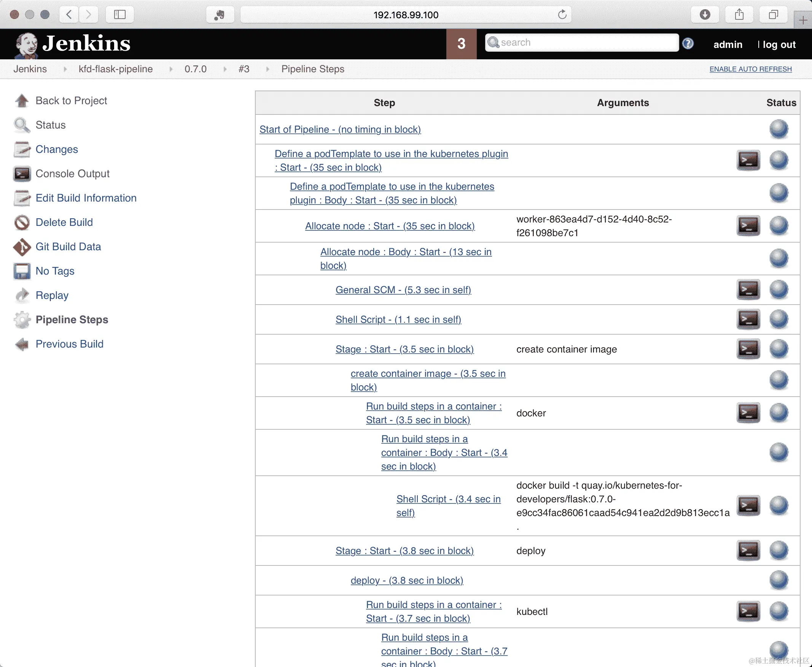Click the search help question-mark icon

point(688,43)
